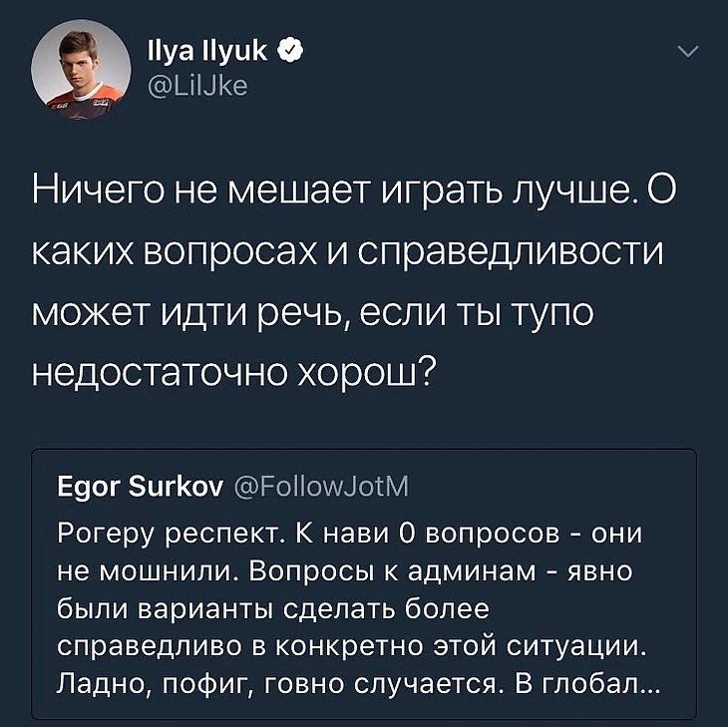Open the @FollowJotM handle
The width and height of the screenshot is (728, 727).
click(x=321, y=486)
